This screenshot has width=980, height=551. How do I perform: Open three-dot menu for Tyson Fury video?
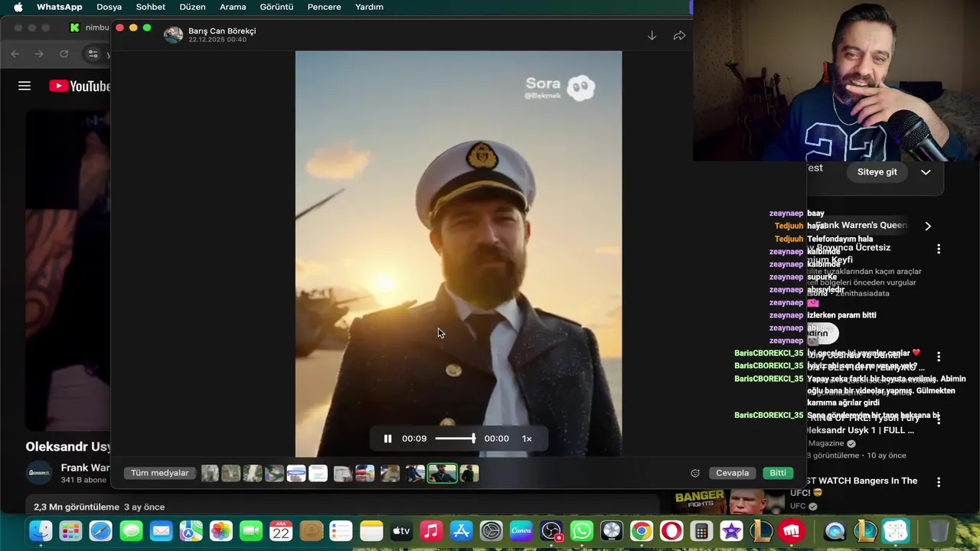[x=939, y=419]
